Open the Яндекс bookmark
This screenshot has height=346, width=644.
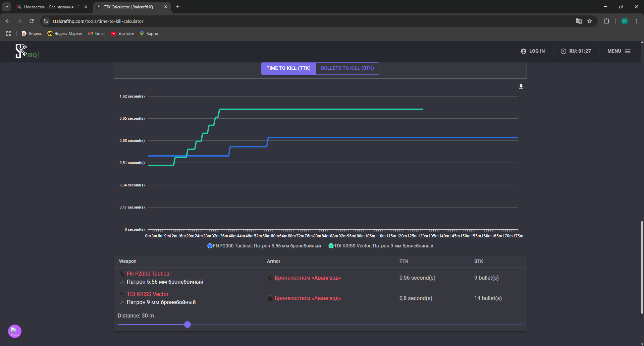32,34
